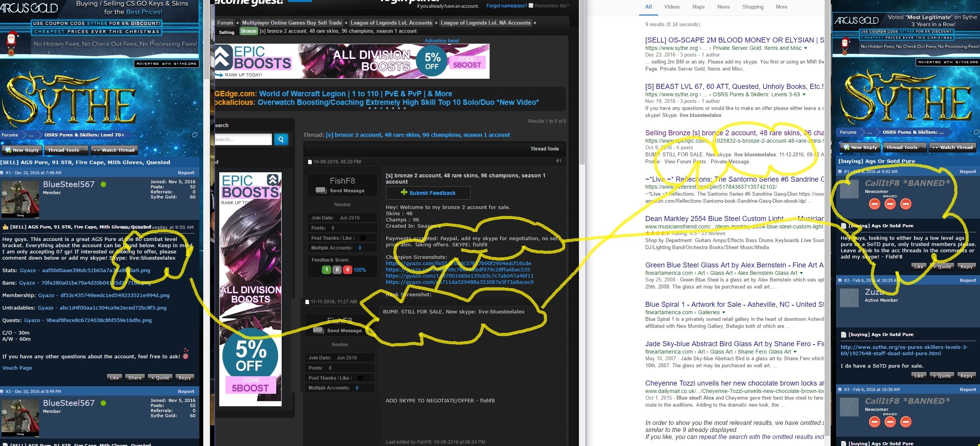Select the All tab in Google results
The height and width of the screenshot is (446, 980).
pyautogui.click(x=648, y=7)
